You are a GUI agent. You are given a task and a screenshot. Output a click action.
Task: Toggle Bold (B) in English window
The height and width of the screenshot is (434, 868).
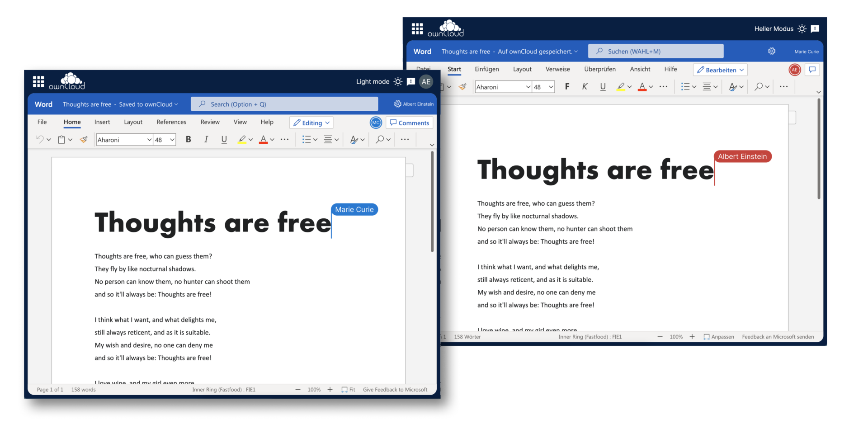[189, 139]
